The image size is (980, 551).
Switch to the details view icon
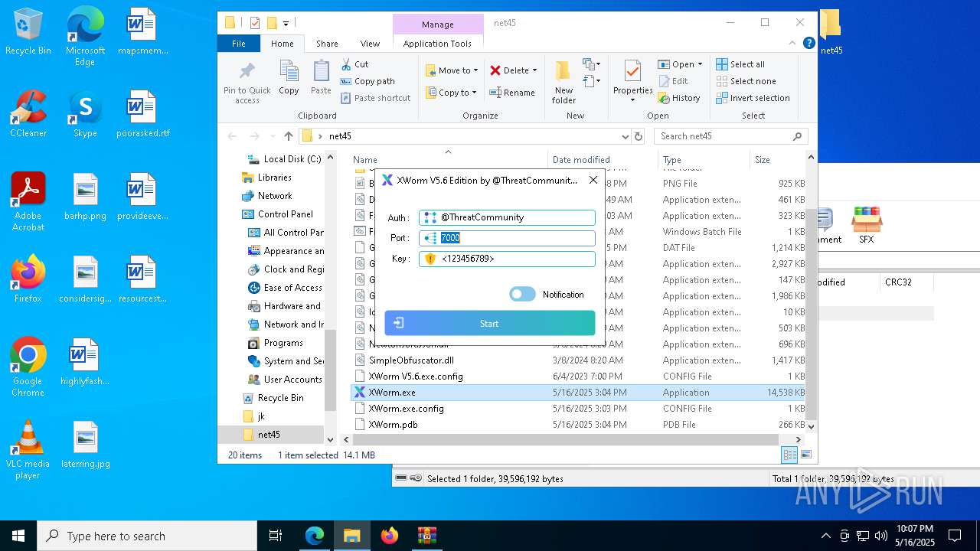coord(789,455)
